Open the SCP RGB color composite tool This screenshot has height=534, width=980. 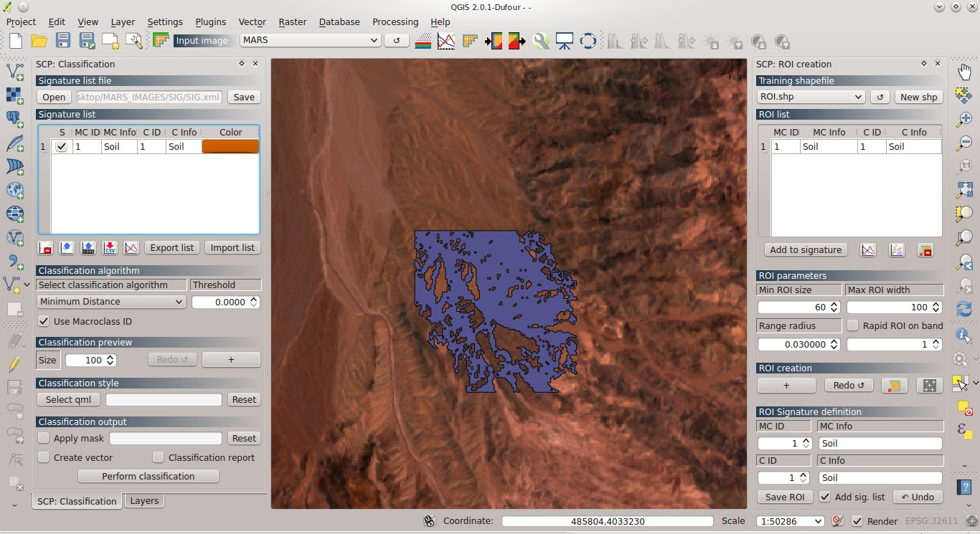click(424, 41)
